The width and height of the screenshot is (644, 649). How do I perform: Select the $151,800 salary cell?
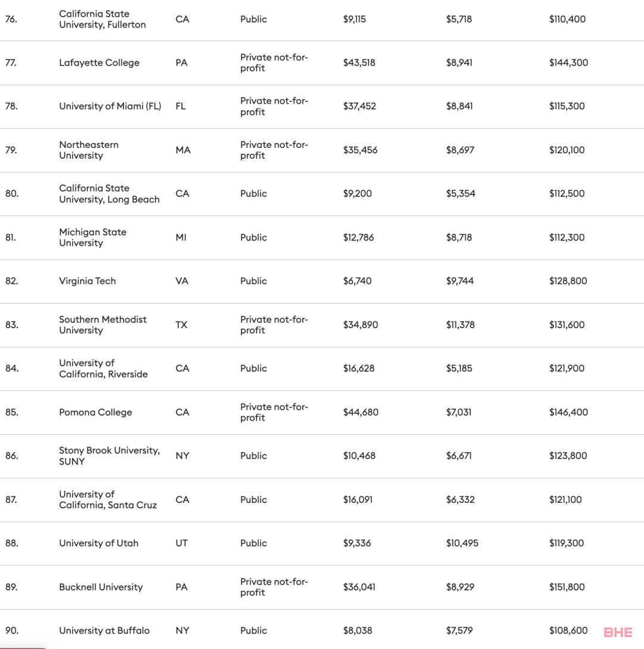coord(567,587)
